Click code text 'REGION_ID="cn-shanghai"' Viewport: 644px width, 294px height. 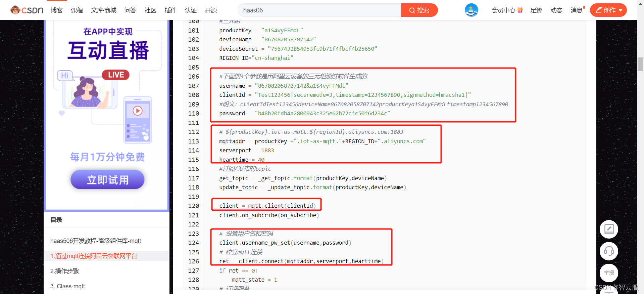pos(256,58)
